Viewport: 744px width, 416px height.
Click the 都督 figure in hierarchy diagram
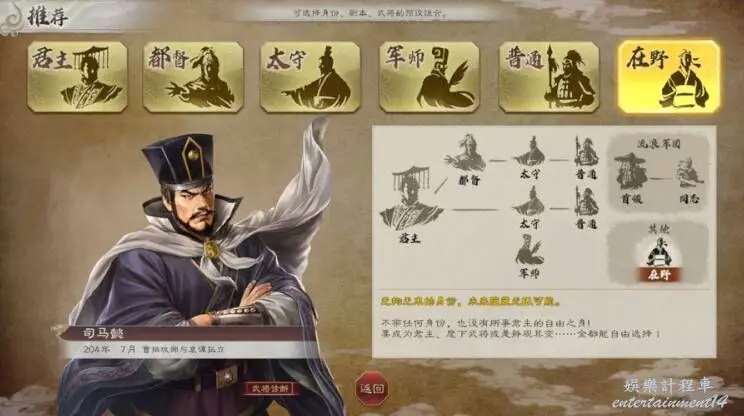point(467,159)
